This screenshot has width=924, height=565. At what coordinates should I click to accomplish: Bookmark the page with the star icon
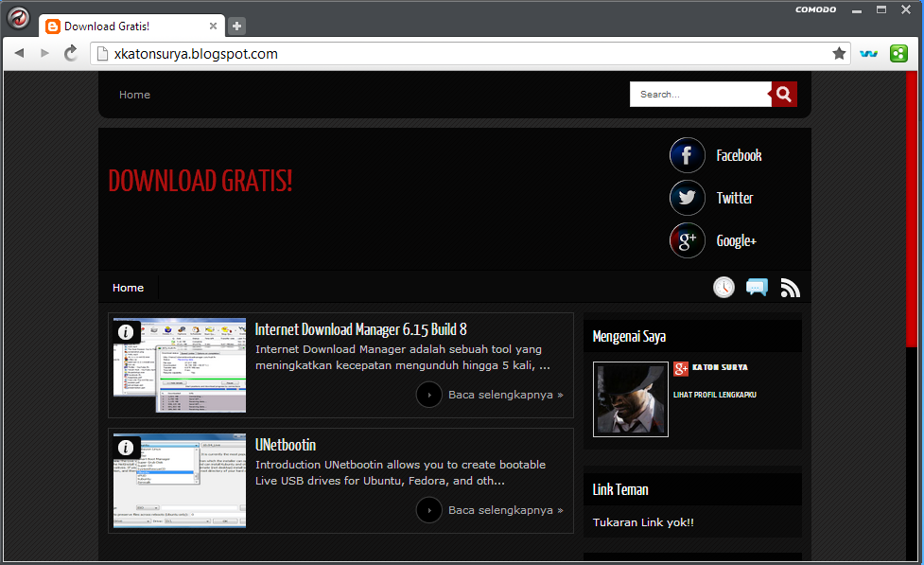(839, 54)
